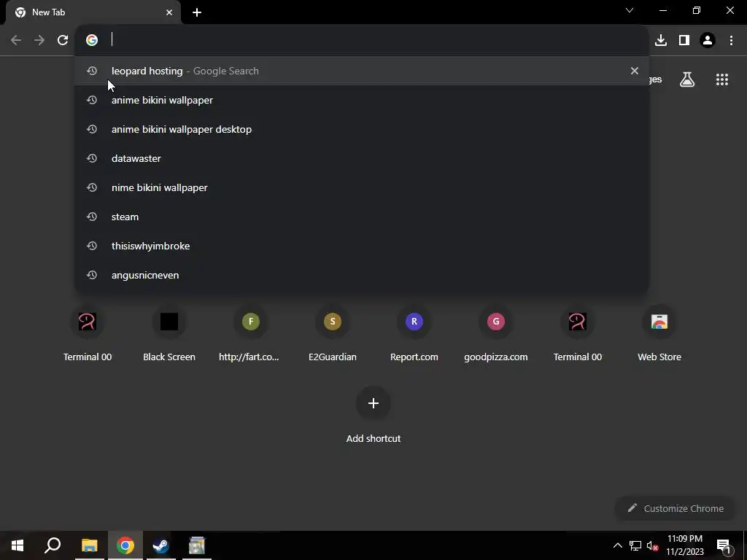Open the goodpizza.com shortcut
Screen dimensions: 747x560
pyautogui.click(x=496, y=334)
